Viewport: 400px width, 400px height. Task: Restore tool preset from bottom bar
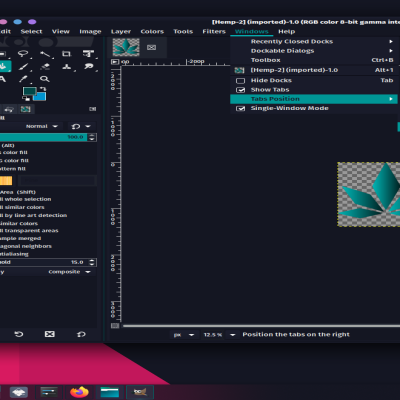pyautogui.click(x=19, y=334)
